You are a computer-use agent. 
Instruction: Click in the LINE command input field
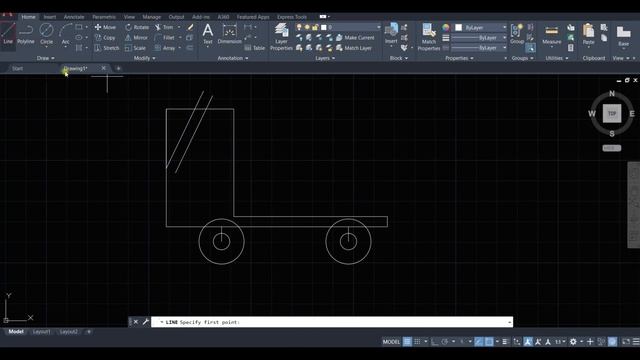coord(332,322)
